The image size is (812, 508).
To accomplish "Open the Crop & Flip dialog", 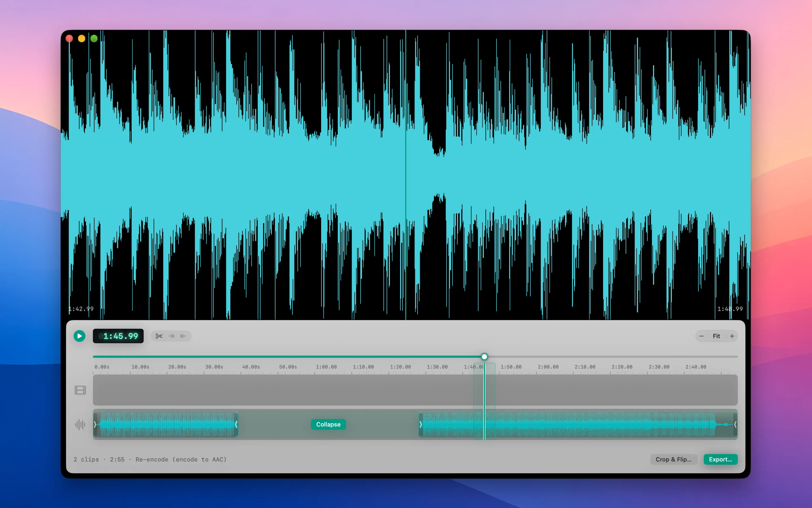I will pyautogui.click(x=673, y=459).
